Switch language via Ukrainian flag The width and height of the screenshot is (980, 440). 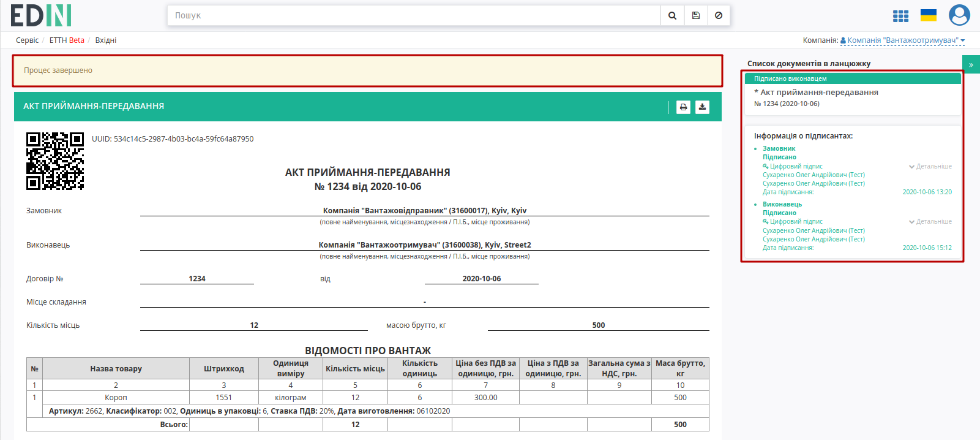pos(929,15)
